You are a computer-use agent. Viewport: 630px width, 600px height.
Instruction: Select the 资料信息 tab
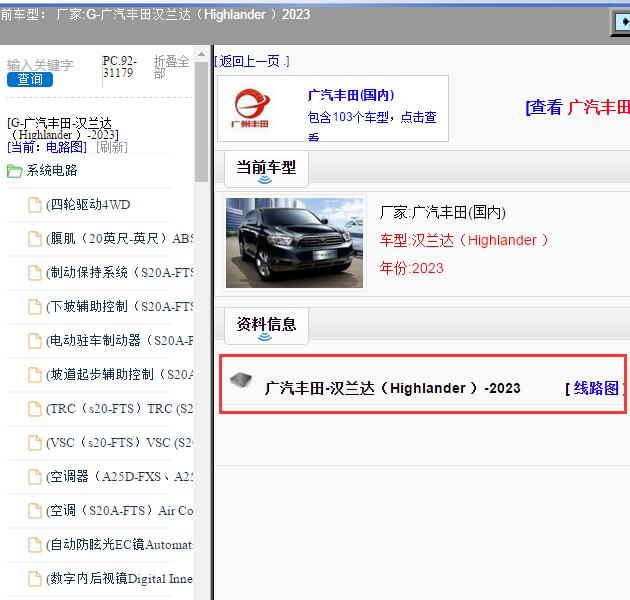(266, 326)
